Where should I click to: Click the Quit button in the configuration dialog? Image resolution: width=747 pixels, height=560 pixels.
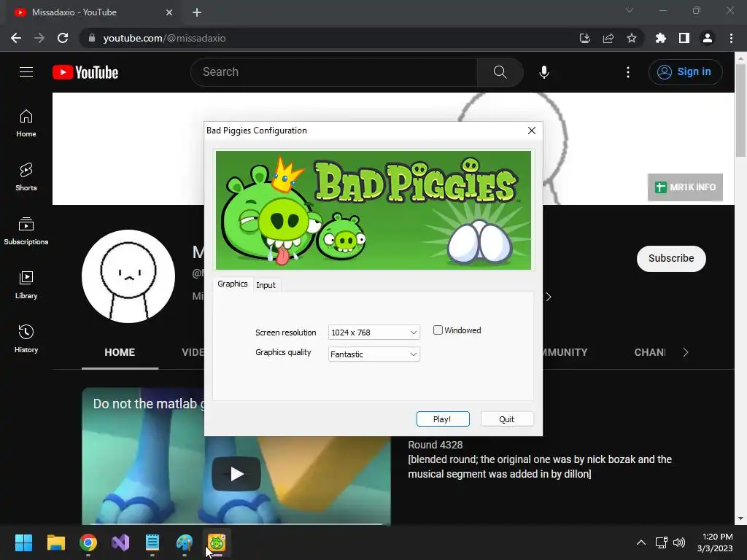[507, 419]
